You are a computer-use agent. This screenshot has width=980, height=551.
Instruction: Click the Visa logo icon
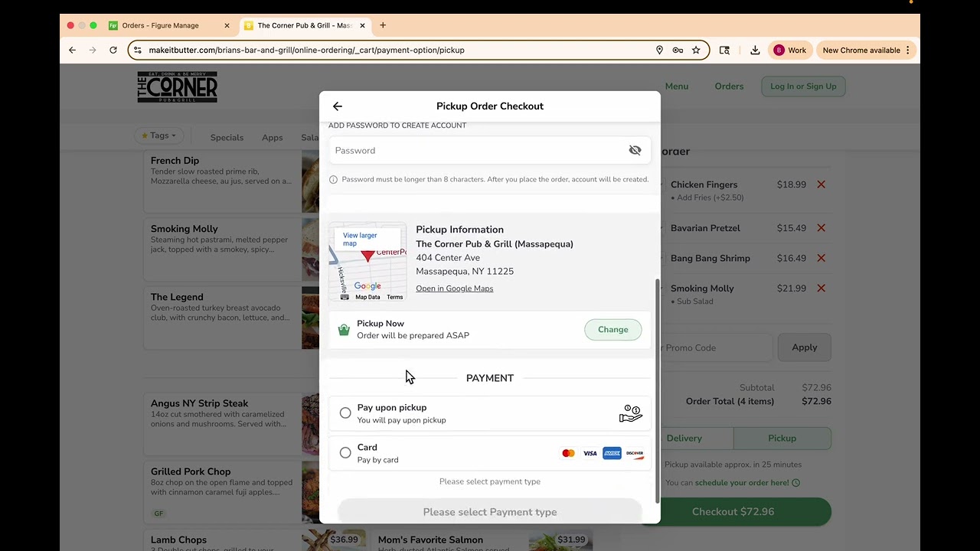coord(590,453)
